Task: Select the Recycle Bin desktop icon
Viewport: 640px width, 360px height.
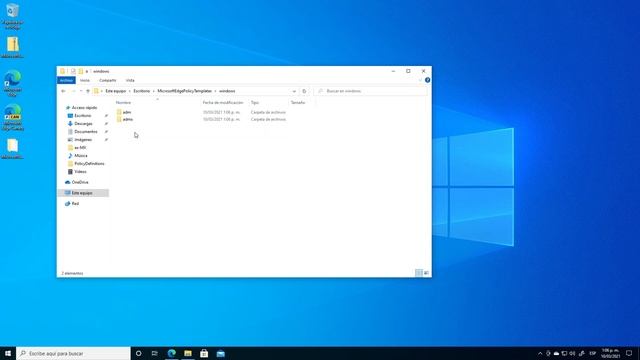Action: (x=12, y=16)
